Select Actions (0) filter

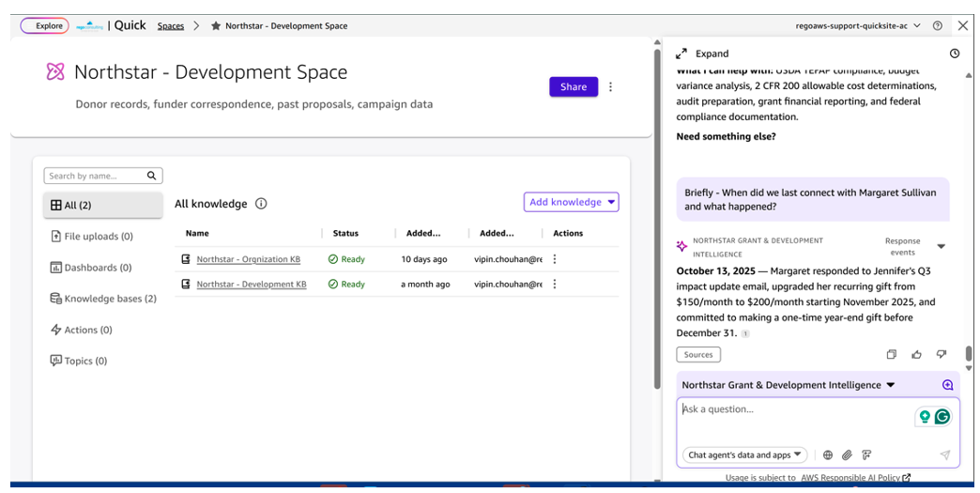82,330
